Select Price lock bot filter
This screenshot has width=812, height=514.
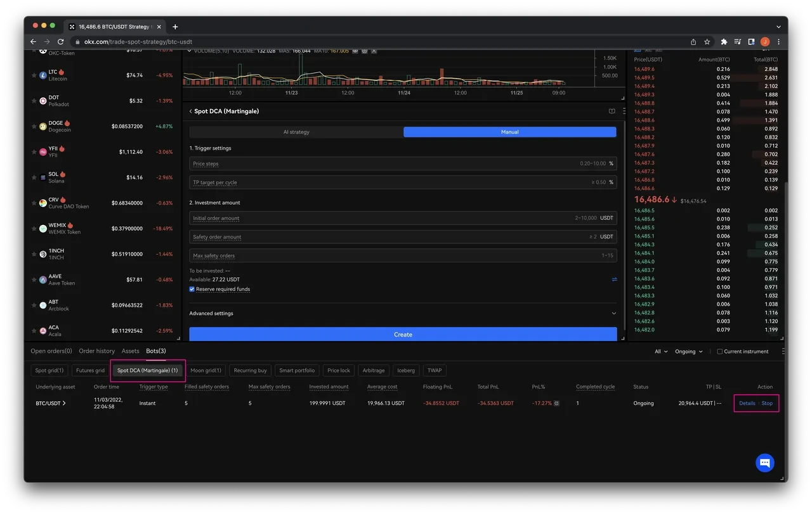point(339,370)
